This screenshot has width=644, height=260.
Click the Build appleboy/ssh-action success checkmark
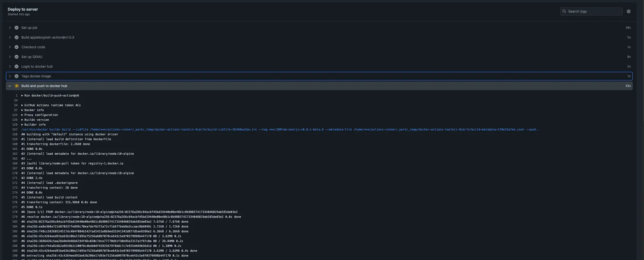[17, 37]
